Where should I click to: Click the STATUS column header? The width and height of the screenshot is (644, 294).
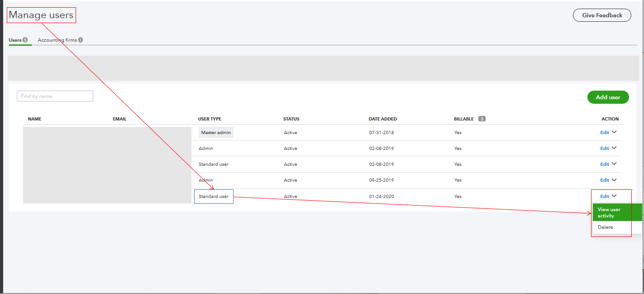(291, 119)
